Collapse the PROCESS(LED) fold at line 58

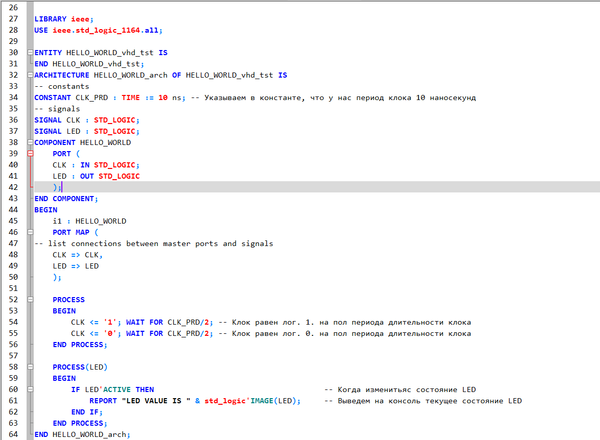[x=29, y=367]
